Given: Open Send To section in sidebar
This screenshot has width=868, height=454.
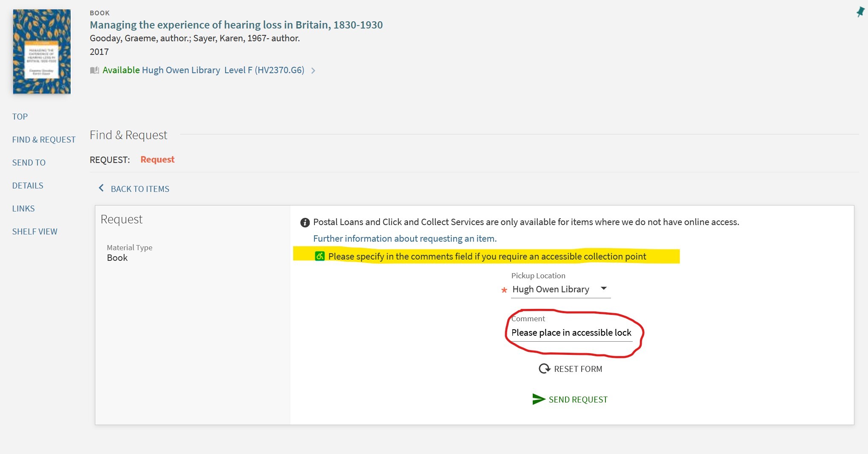Looking at the screenshot, I should (29, 163).
